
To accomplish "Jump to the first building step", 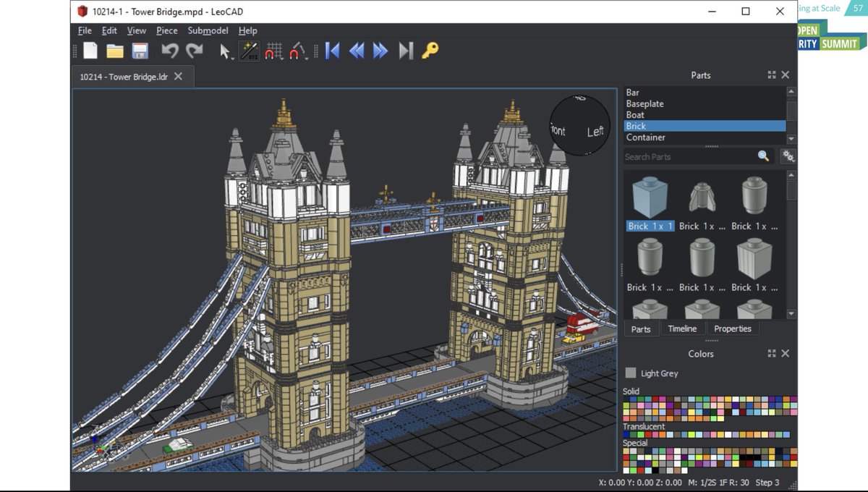I will [333, 51].
